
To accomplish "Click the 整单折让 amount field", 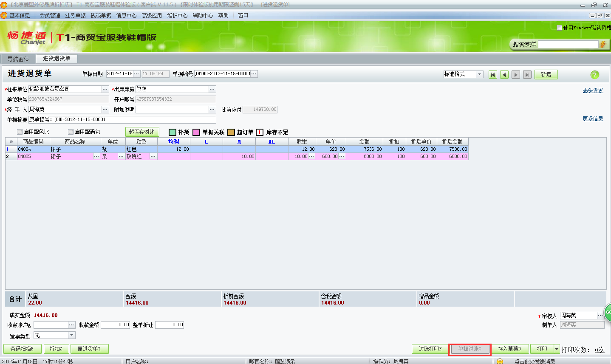I will 170,325.
